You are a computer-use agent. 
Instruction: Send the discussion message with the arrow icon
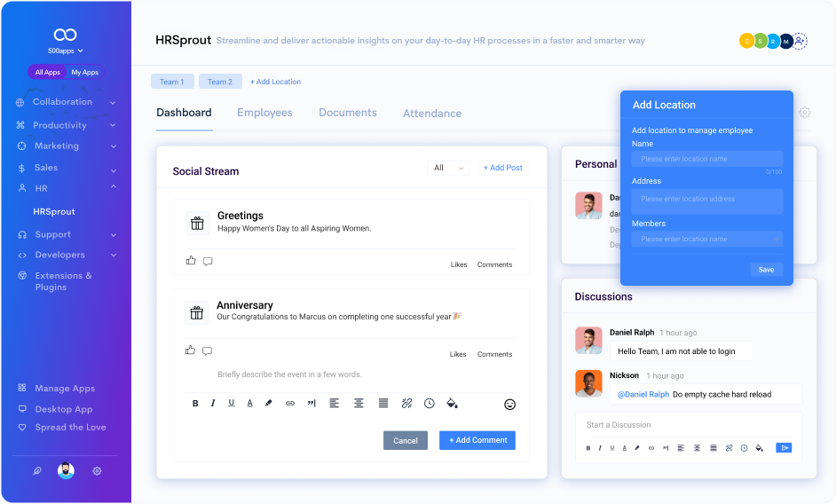(784, 448)
